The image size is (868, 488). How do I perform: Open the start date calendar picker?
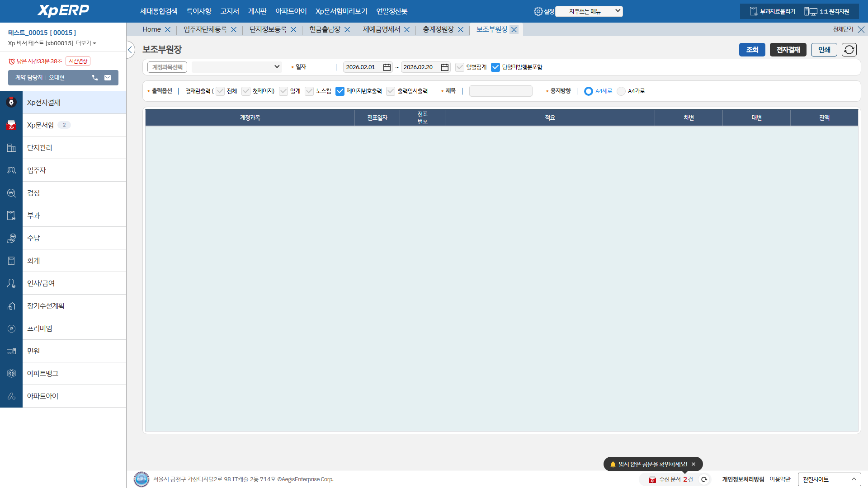point(387,67)
